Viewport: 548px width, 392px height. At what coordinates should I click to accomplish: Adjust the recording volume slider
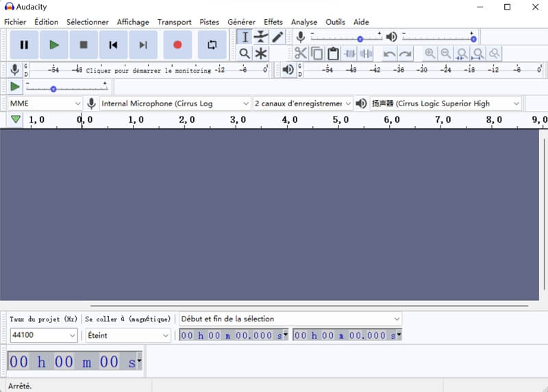346,38
